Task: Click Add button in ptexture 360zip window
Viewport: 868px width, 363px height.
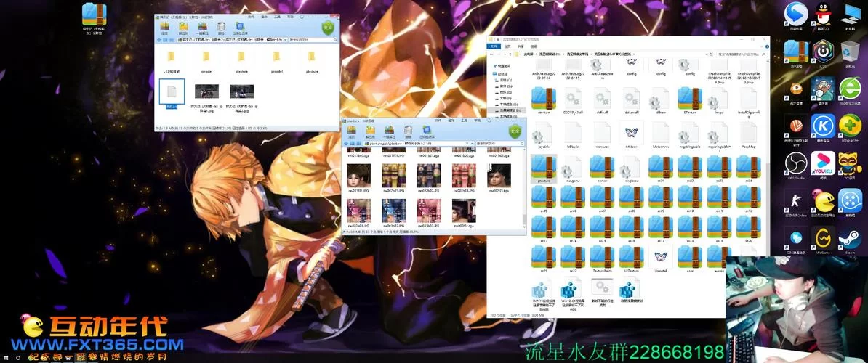Action: (351, 132)
